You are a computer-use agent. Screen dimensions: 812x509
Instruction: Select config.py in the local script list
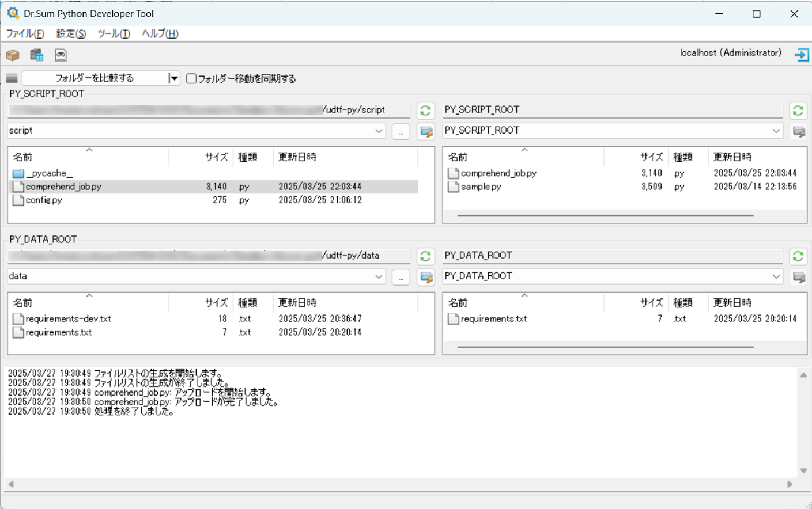click(44, 200)
